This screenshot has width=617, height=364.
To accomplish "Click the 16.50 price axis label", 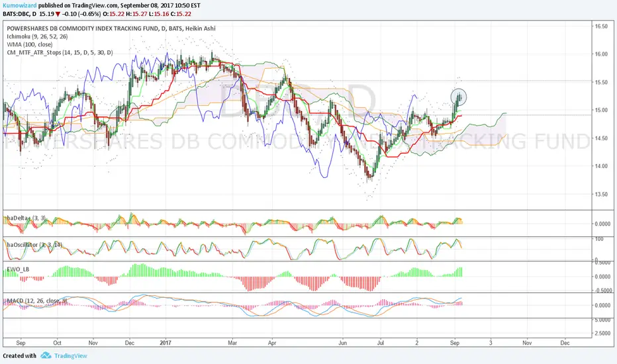I will [601, 26].
